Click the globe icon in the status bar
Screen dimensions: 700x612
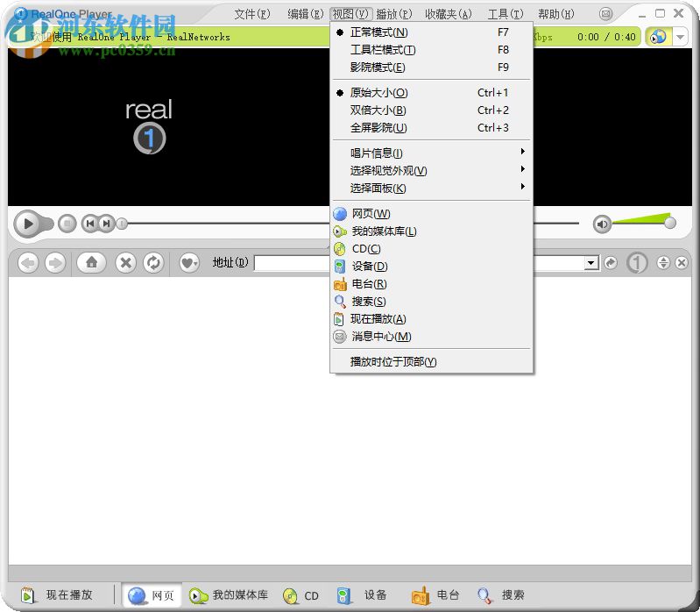click(659, 37)
